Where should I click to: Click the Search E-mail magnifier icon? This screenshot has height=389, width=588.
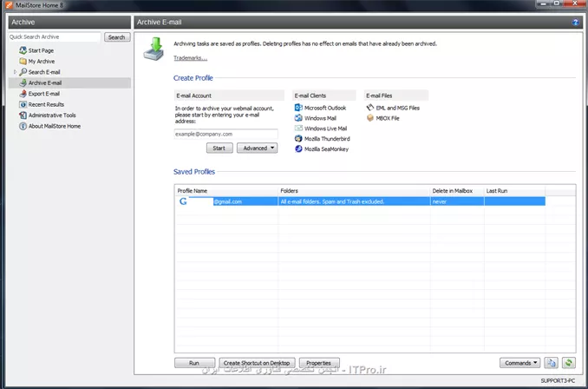23,72
